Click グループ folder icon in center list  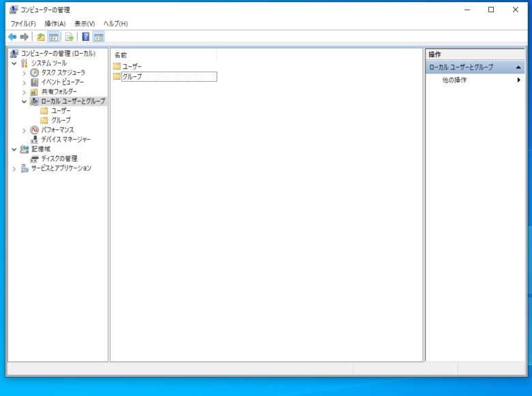pos(117,76)
